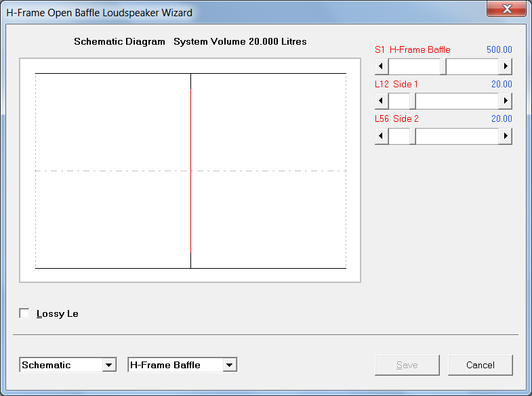The image size is (532, 396).
Task: Click the L56 Side 2 label
Action: tap(396, 118)
